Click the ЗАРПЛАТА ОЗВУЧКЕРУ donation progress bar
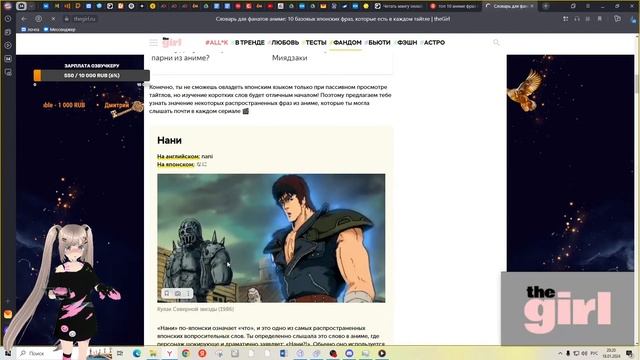This screenshot has width=640, height=360. 91,76
